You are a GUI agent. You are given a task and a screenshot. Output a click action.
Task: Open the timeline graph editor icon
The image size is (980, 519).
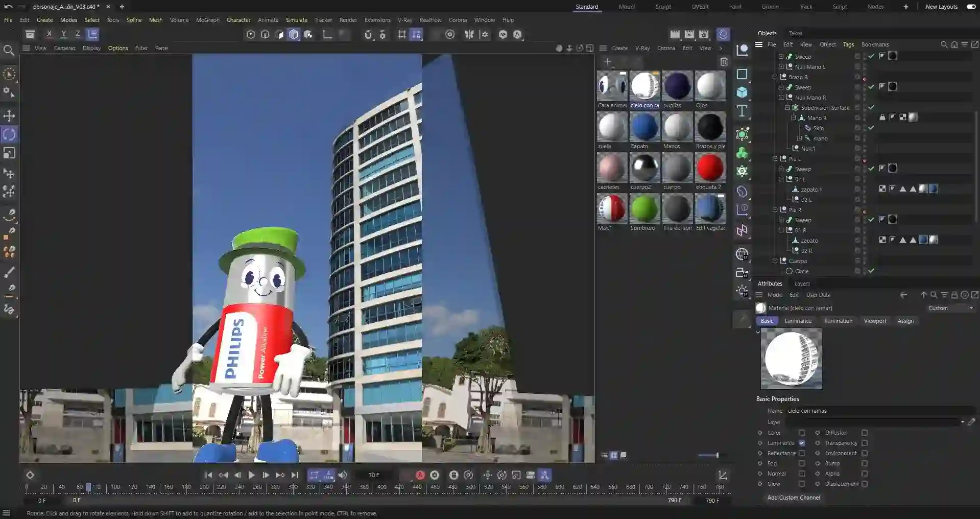(x=723, y=475)
